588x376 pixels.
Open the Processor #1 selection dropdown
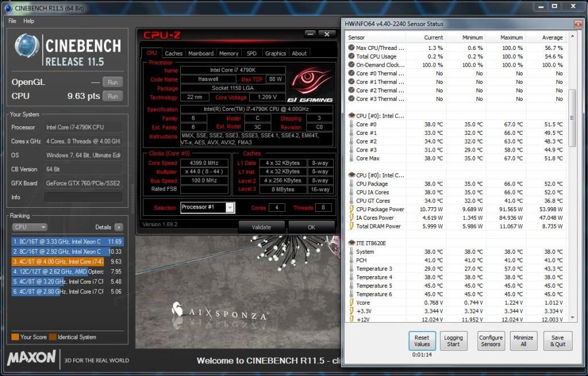pos(207,207)
